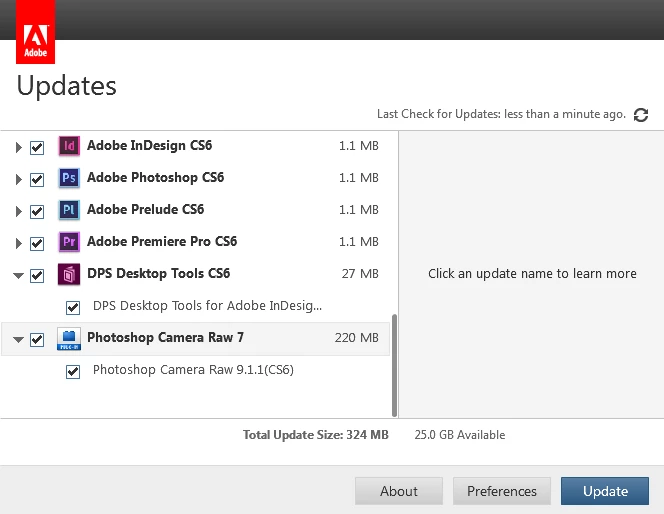Toggle DPS Desktop Tools for Adobe InDesign checkbox
664x514 pixels.
click(73, 307)
